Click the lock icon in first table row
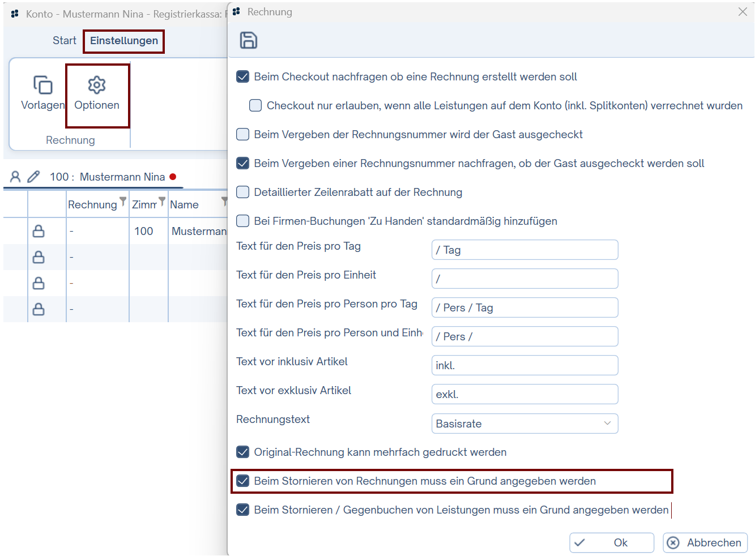Image resolution: width=755 pixels, height=560 pixels. (39, 231)
